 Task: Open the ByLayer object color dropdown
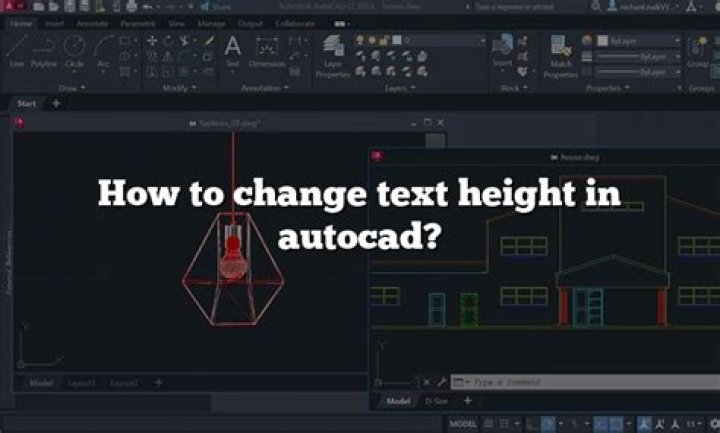pos(640,41)
